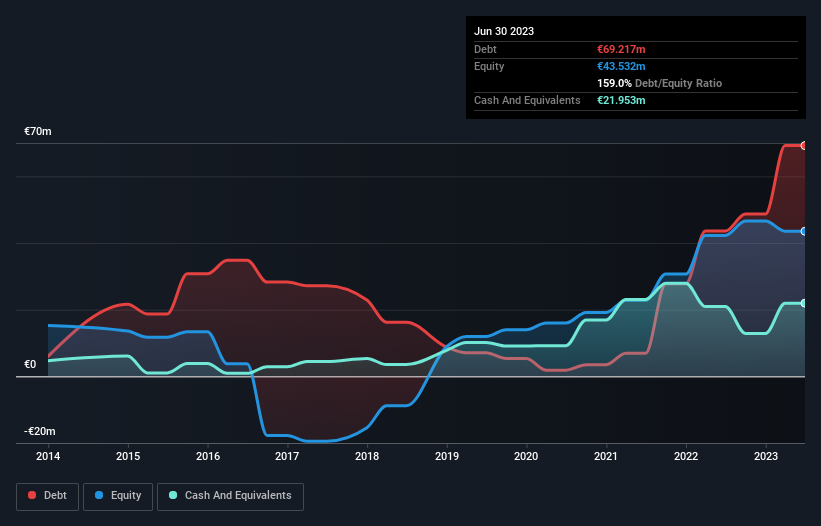Click the 2020 x-axis label
Screen dimensions: 821x526
526,456
